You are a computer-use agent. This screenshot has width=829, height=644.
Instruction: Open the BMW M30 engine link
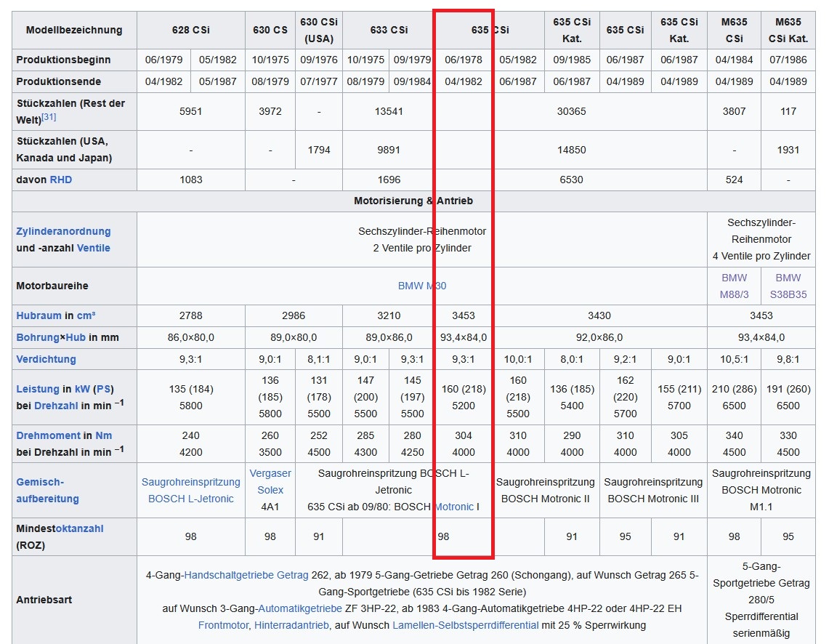421,286
